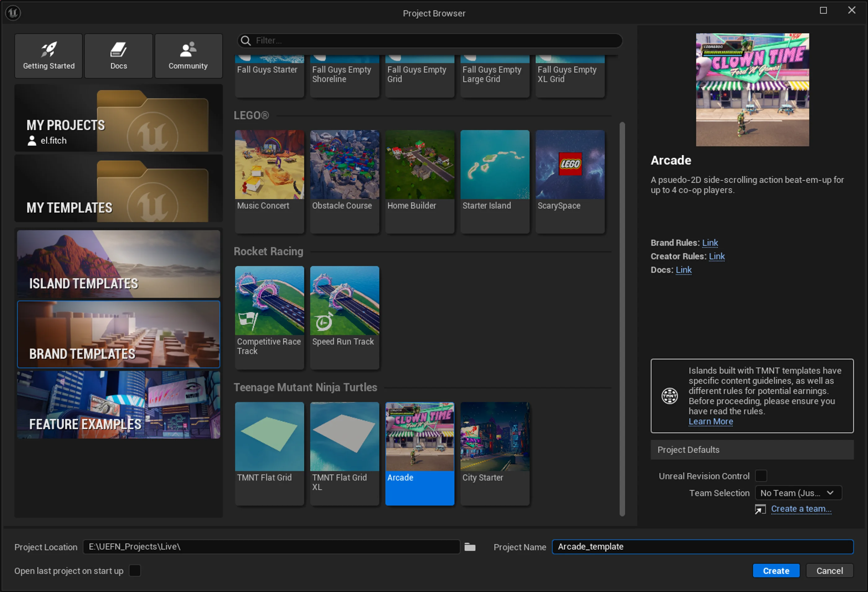Select the Speed Run Track template
This screenshot has height=592, width=868.
[x=344, y=317]
